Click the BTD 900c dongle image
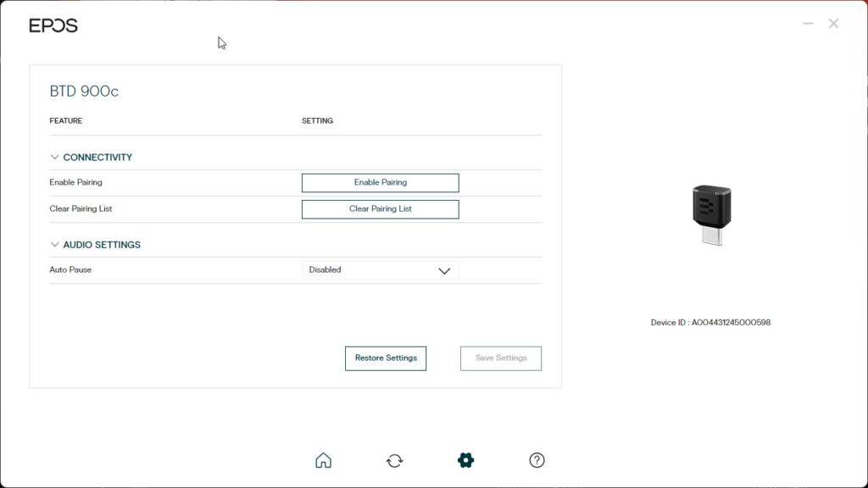Image resolution: width=868 pixels, height=488 pixels. point(710,215)
